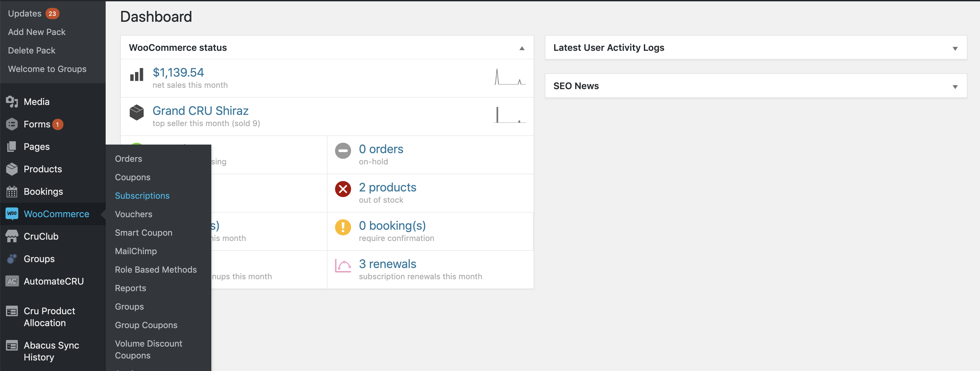This screenshot has height=371, width=980.
Task: Open the $1,139.54 net sales link
Action: pos(178,72)
